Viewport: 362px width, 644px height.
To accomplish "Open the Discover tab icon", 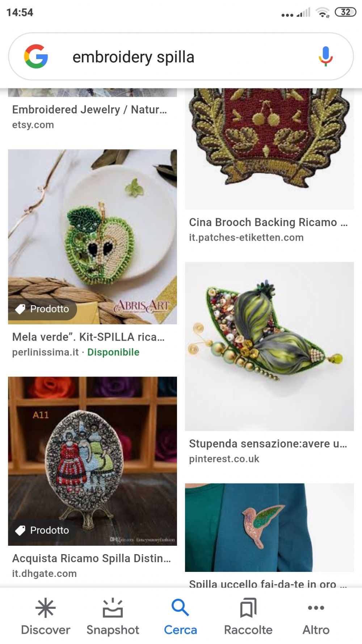I will coord(46,608).
